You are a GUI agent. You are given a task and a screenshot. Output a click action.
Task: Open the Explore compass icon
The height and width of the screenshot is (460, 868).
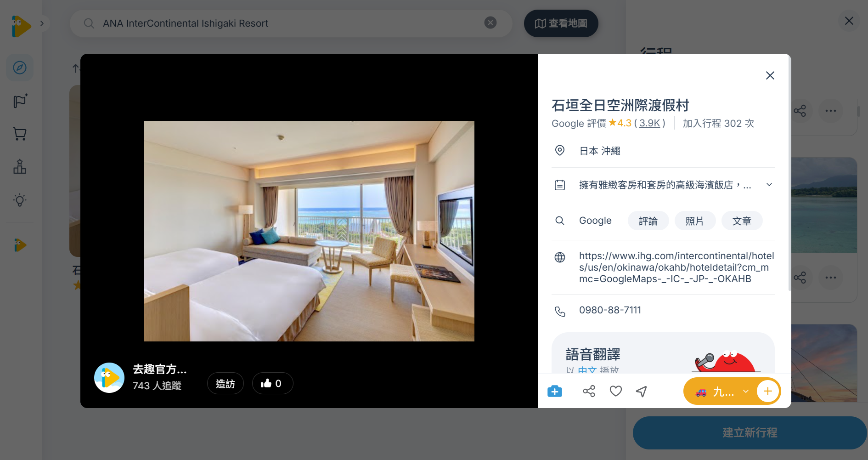(x=20, y=68)
